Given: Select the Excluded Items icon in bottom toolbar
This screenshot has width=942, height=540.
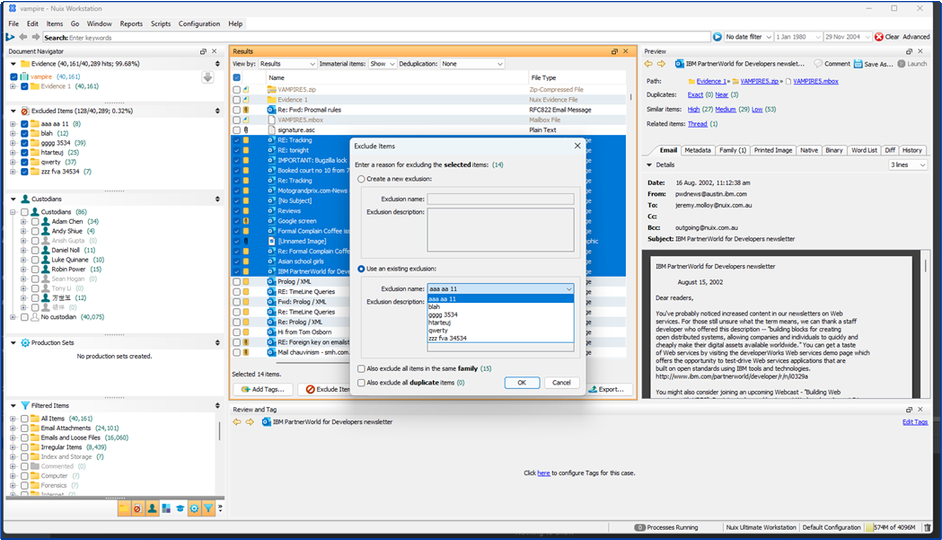Looking at the screenshot, I should pyautogui.click(x=138, y=509).
